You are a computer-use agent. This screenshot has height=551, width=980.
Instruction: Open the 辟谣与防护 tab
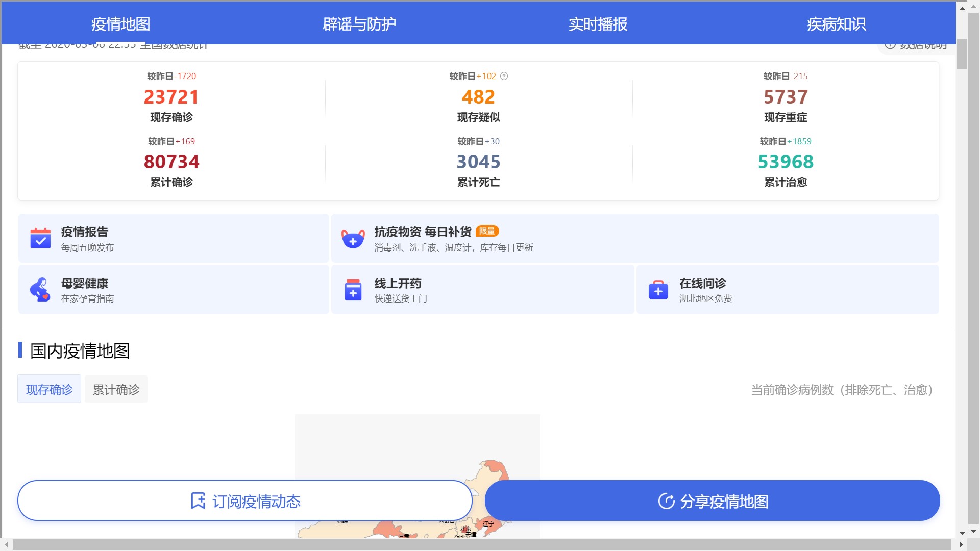359,24
